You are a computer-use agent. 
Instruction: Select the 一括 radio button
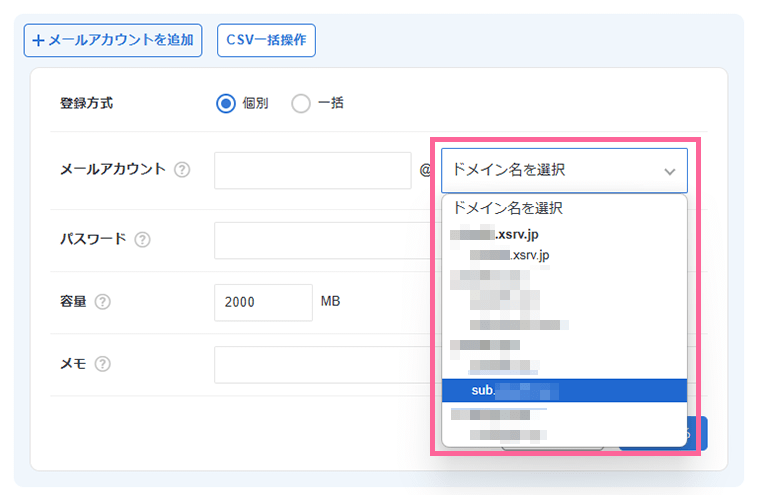tap(301, 103)
